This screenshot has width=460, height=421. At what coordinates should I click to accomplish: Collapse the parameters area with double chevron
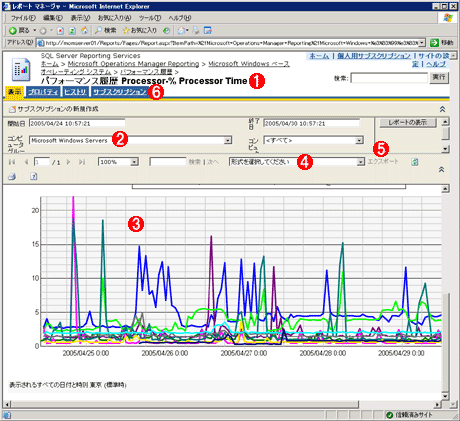point(442,109)
